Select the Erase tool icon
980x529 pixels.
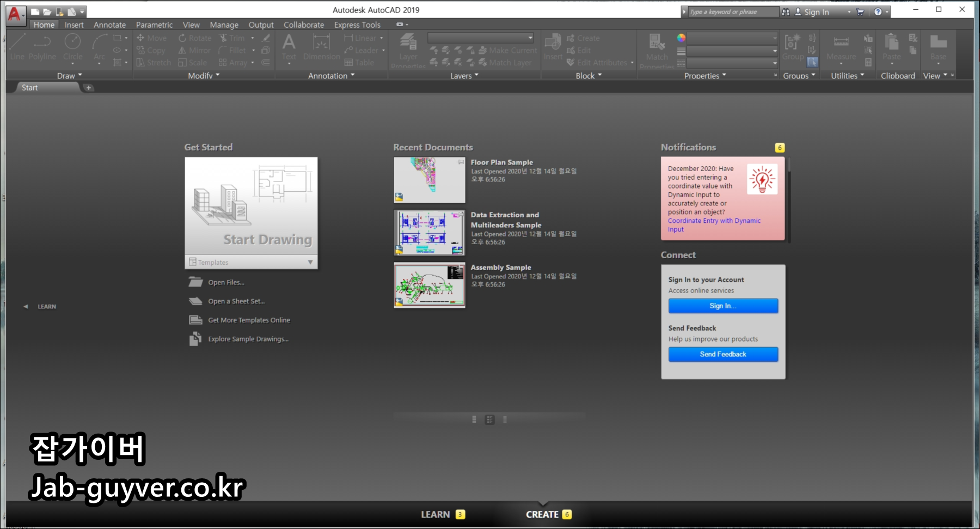(x=266, y=38)
